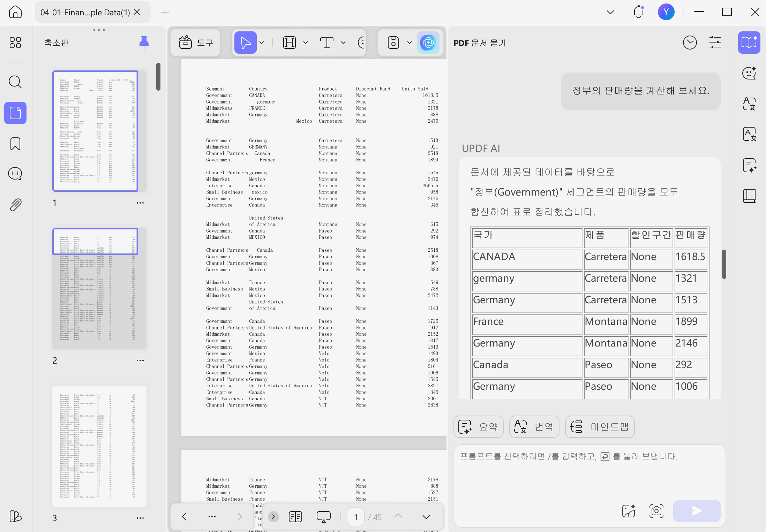Expand the pointer tool dropdown arrow

[262, 43]
